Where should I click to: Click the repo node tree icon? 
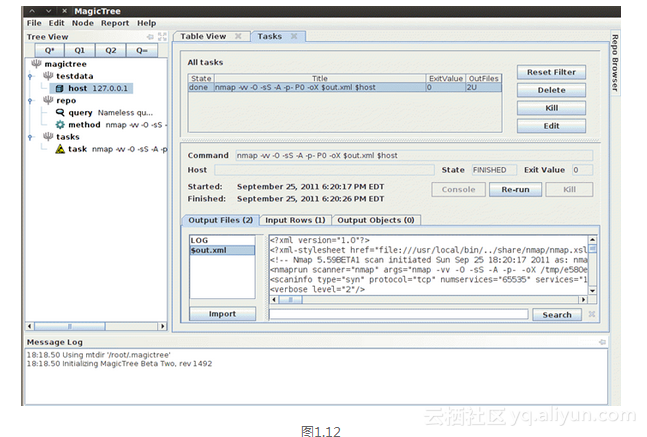(48, 100)
